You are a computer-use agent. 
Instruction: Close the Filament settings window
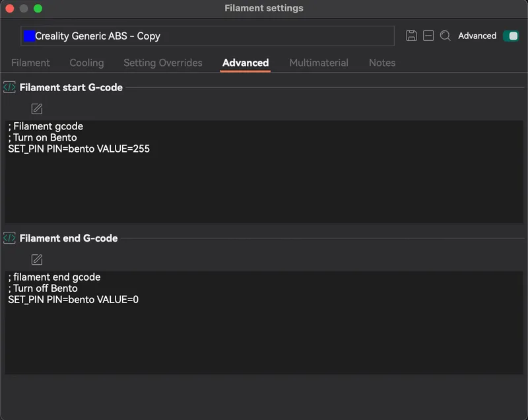coord(10,9)
